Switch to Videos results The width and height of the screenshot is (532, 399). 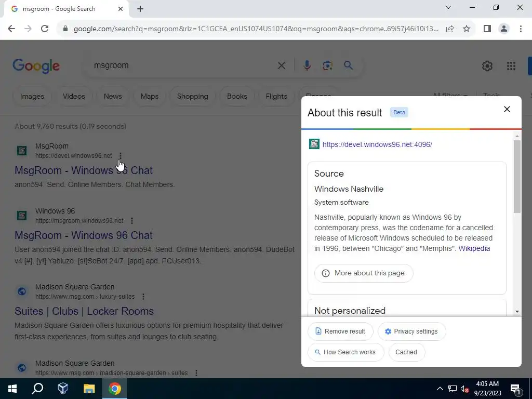click(x=74, y=96)
